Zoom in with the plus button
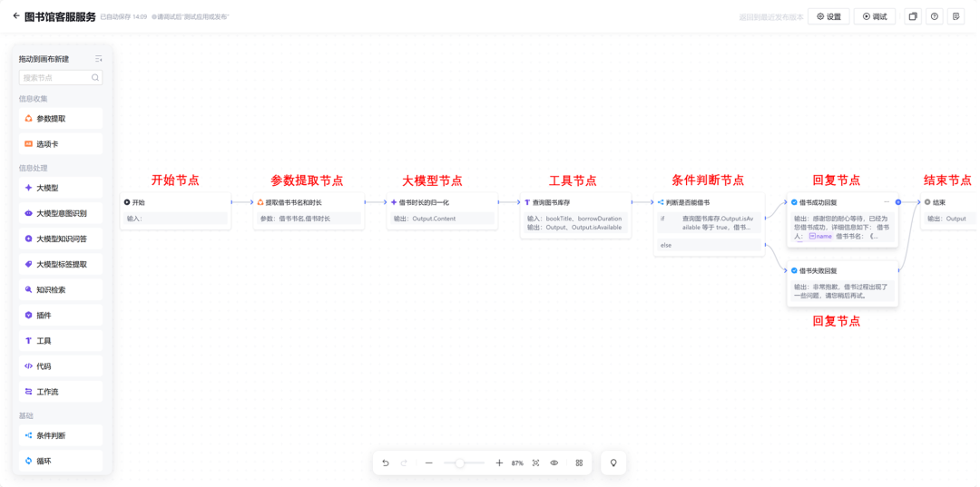Viewport: 980px width, 487px height. tap(499, 463)
